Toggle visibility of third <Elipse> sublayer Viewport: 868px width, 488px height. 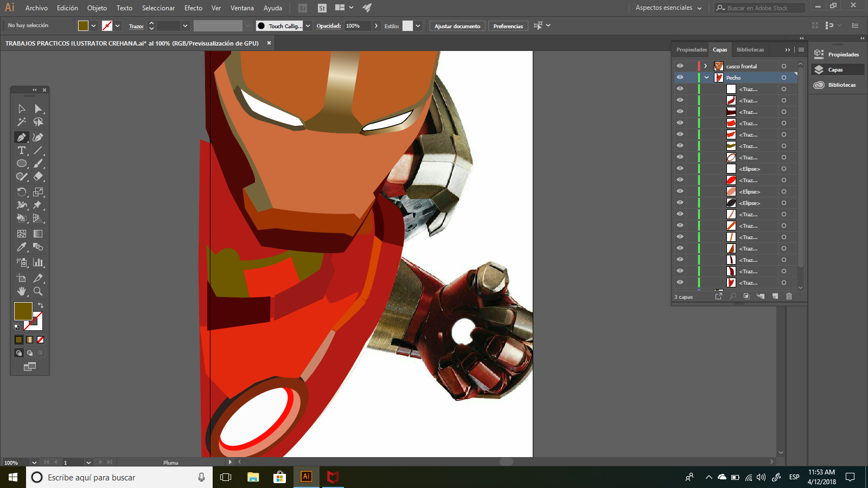(x=680, y=202)
